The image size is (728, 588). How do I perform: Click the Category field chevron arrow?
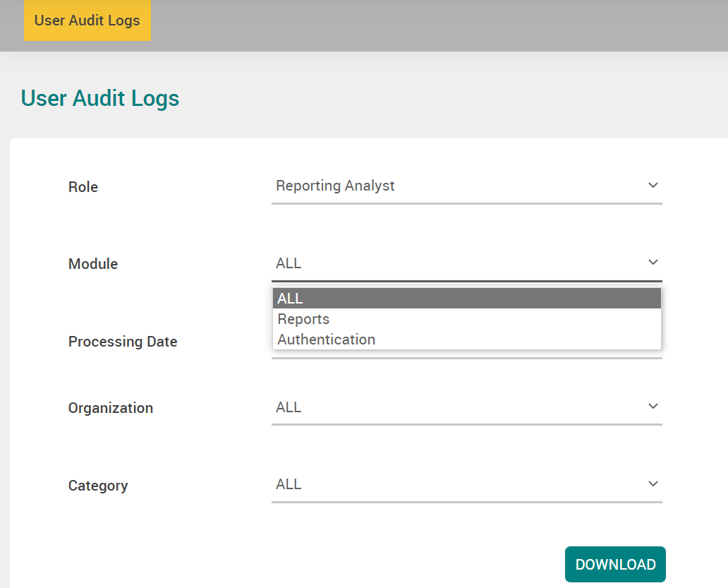(x=653, y=484)
